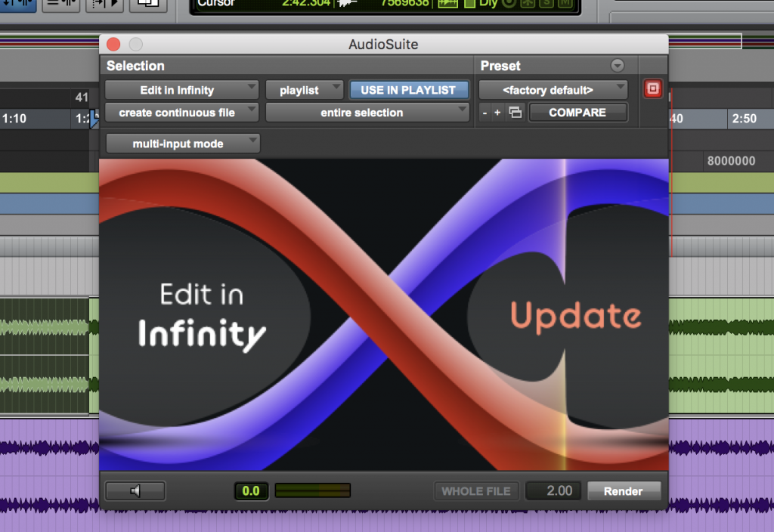Click the Render button
The height and width of the screenshot is (532, 774).
[x=624, y=491]
